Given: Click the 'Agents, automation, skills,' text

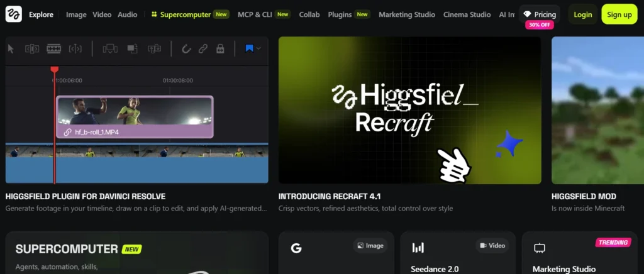Looking at the screenshot, I should [57, 267].
